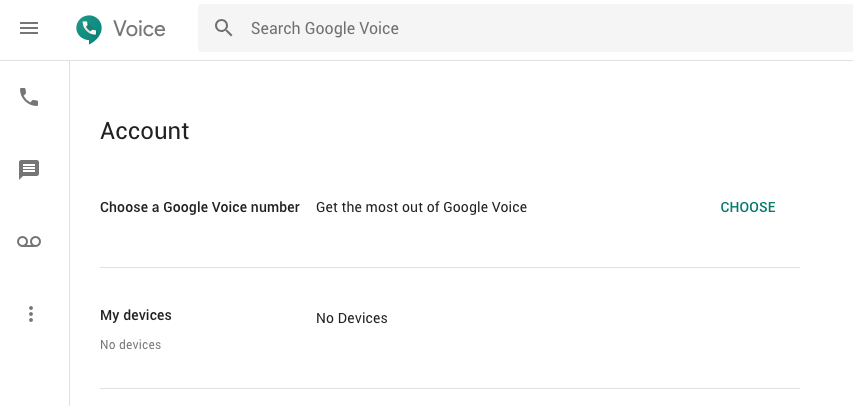This screenshot has height=406, width=853.
Task: Click the My devices label
Action: coord(136,315)
